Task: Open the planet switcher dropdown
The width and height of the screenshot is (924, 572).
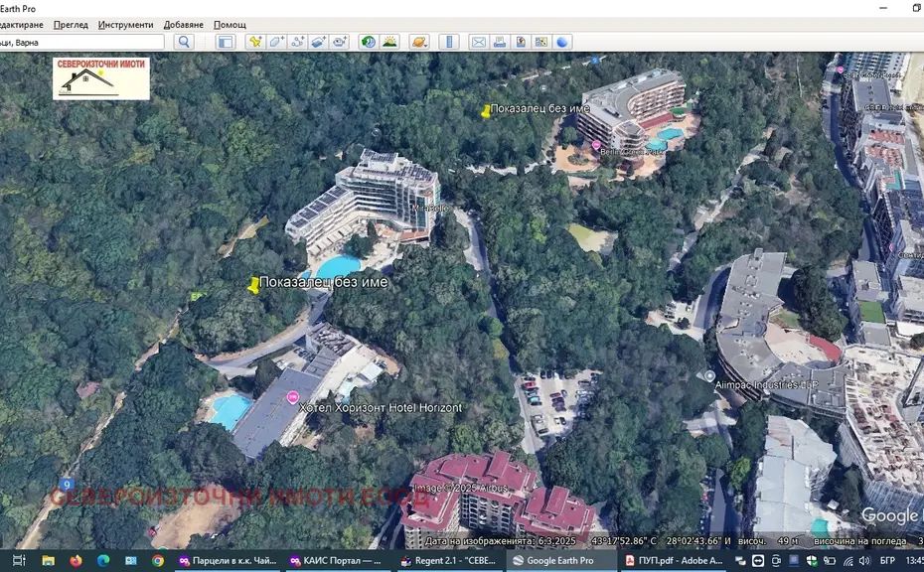Action: coord(418,42)
